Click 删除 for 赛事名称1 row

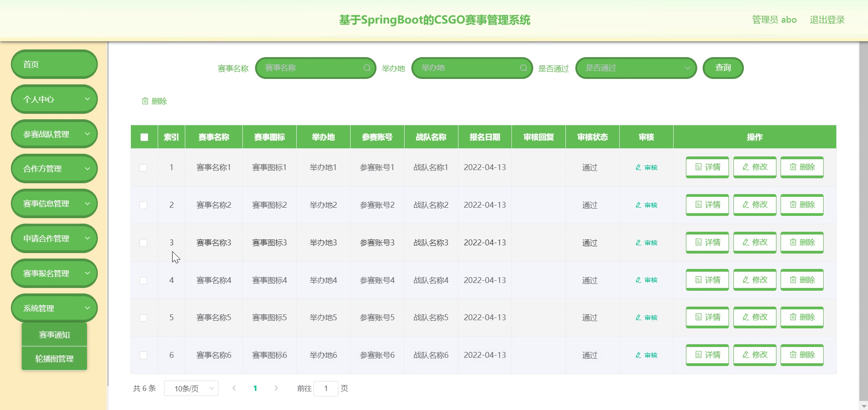[x=802, y=167]
